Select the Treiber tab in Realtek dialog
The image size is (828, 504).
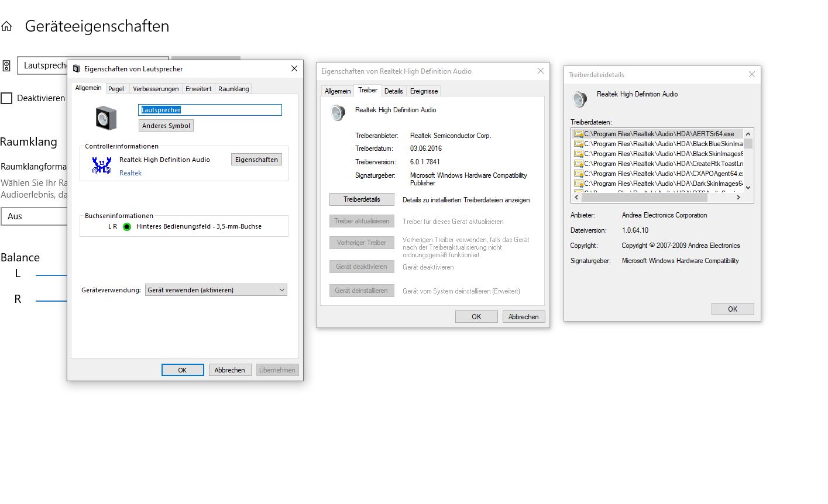pyautogui.click(x=367, y=90)
